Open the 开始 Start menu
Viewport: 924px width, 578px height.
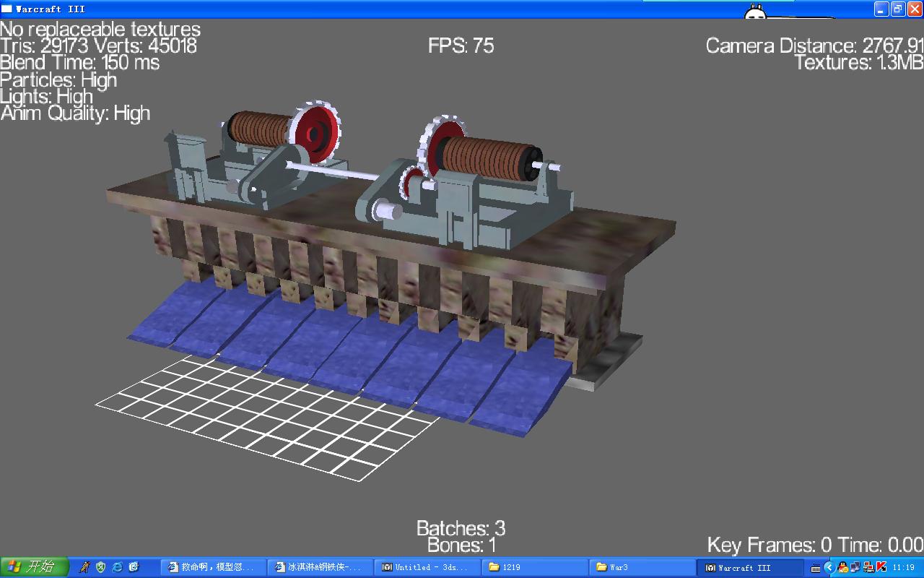34,567
